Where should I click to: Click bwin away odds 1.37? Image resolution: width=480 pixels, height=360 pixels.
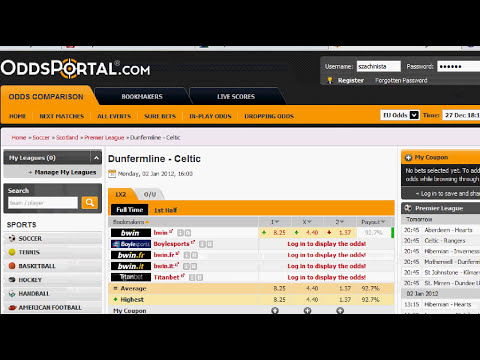[x=345, y=233]
